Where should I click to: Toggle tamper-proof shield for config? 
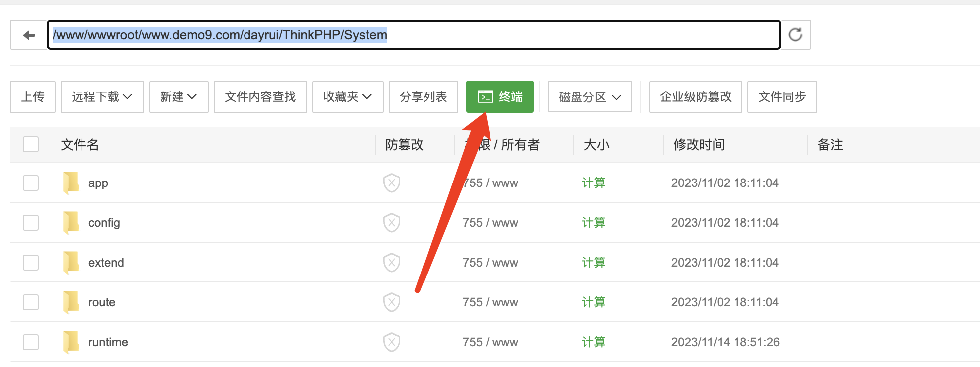tap(392, 223)
